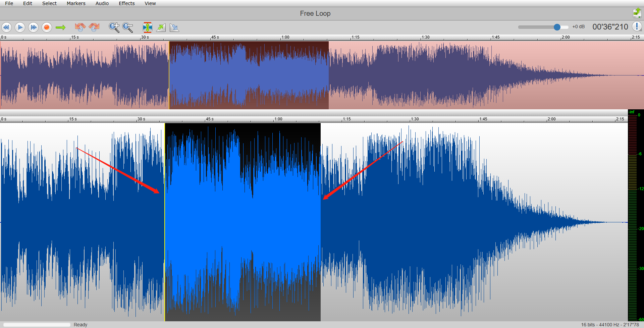Open the Select menu
The image size is (644, 328).
coord(49,3)
